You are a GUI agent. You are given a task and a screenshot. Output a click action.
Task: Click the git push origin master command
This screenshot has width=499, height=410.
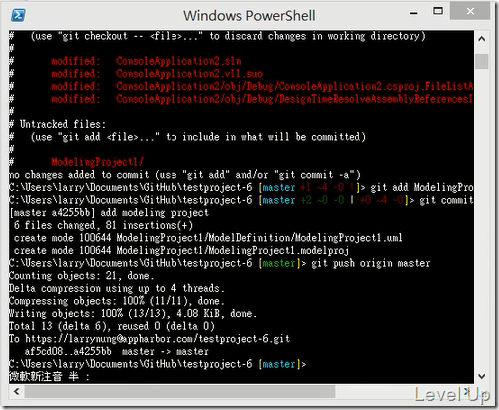(371, 263)
